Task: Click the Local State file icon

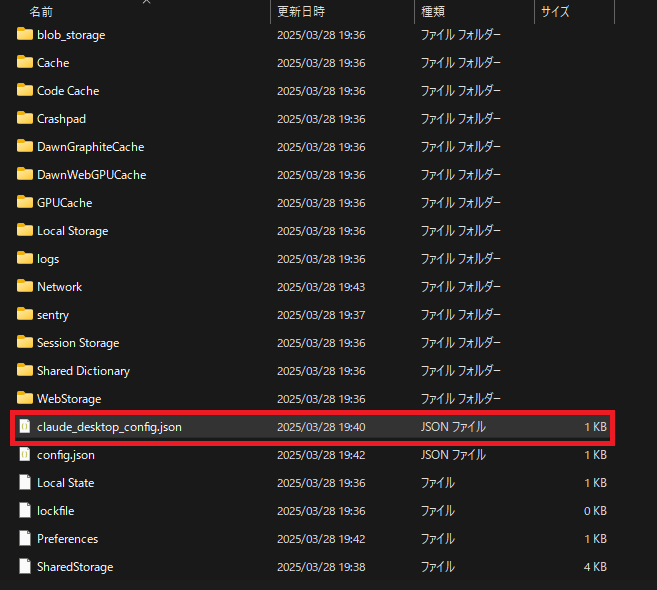Action: click(x=25, y=483)
